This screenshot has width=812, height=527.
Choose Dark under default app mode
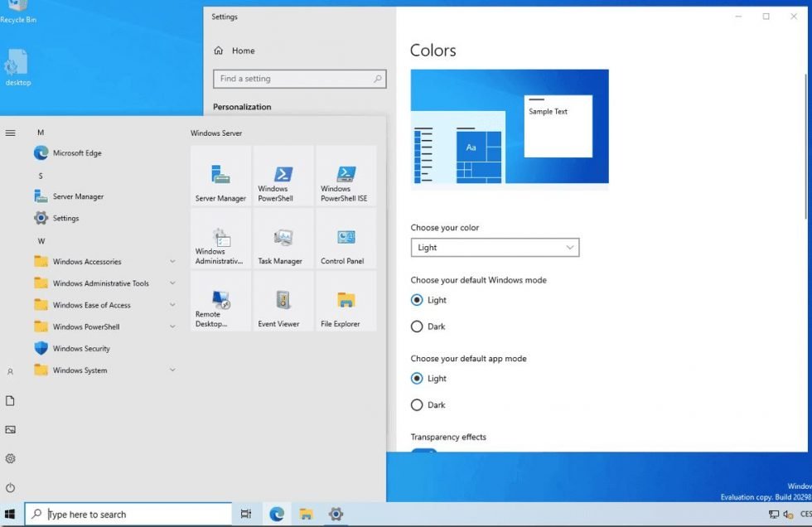417,404
